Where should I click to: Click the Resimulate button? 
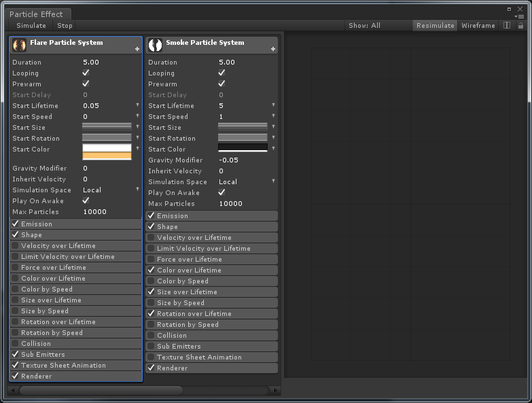click(x=435, y=25)
